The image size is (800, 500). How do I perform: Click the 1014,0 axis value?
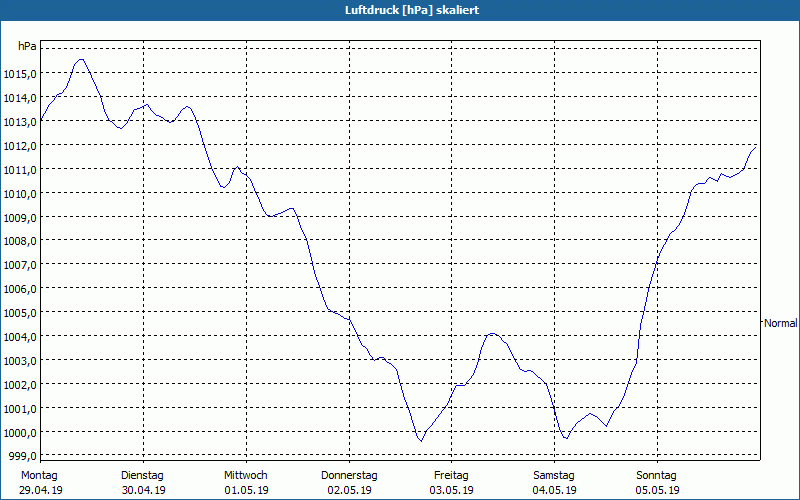click(x=20, y=98)
